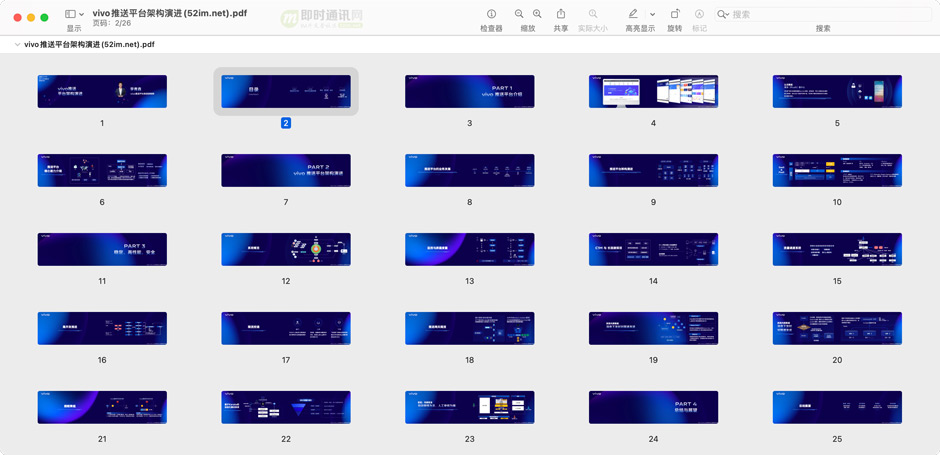
Task: Open PART 1 thumbnail on page 3
Action: (x=469, y=91)
